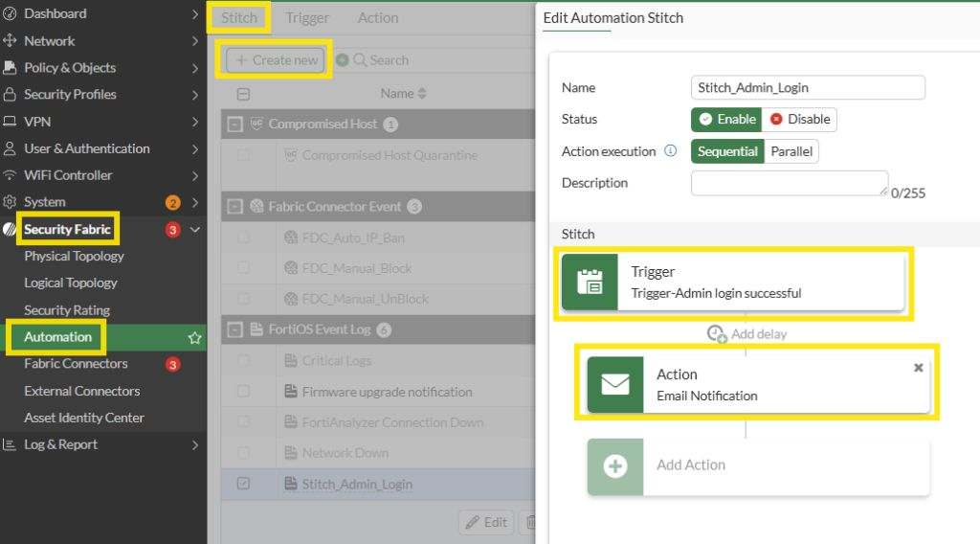The image size is (980, 544).
Task: Click the Action execution info icon
Action: 671,150
